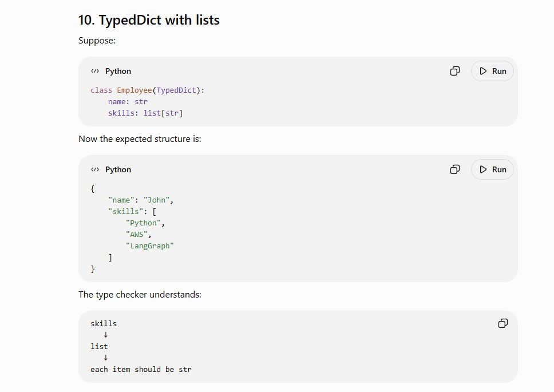Click the heading '10. TypedDict with lists'
The width and height of the screenshot is (554, 392).
tap(149, 20)
